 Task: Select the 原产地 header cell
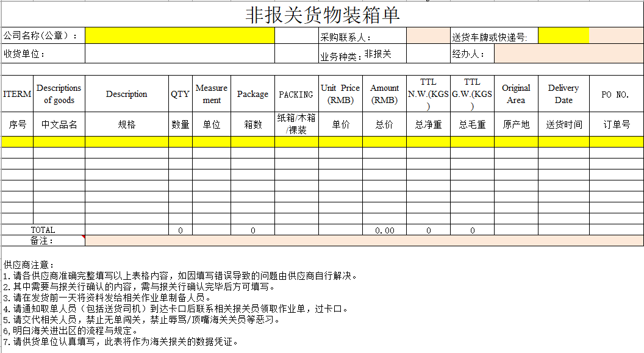click(x=516, y=124)
